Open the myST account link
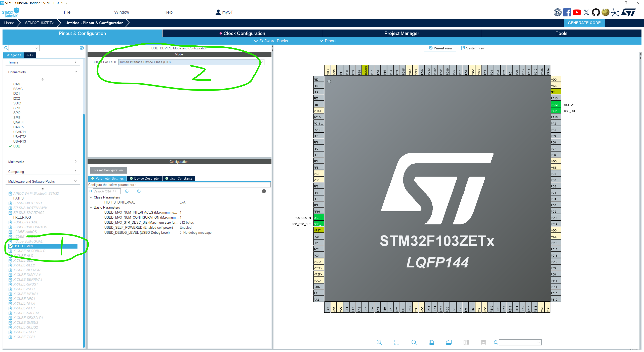644x352 pixels. [224, 12]
